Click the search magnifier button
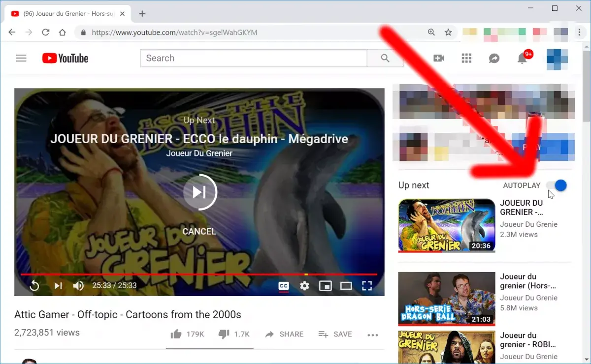This screenshot has width=591, height=364. coord(385,58)
